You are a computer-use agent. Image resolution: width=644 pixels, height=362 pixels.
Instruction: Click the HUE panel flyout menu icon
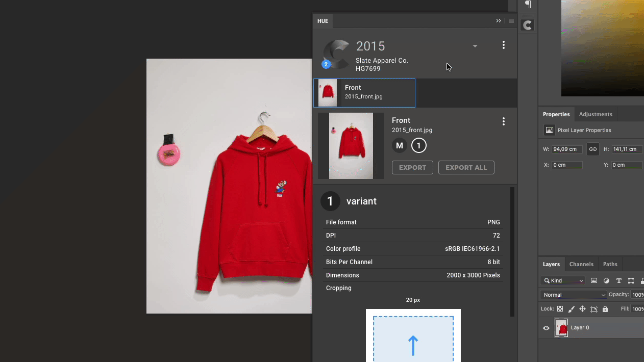[x=511, y=21]
